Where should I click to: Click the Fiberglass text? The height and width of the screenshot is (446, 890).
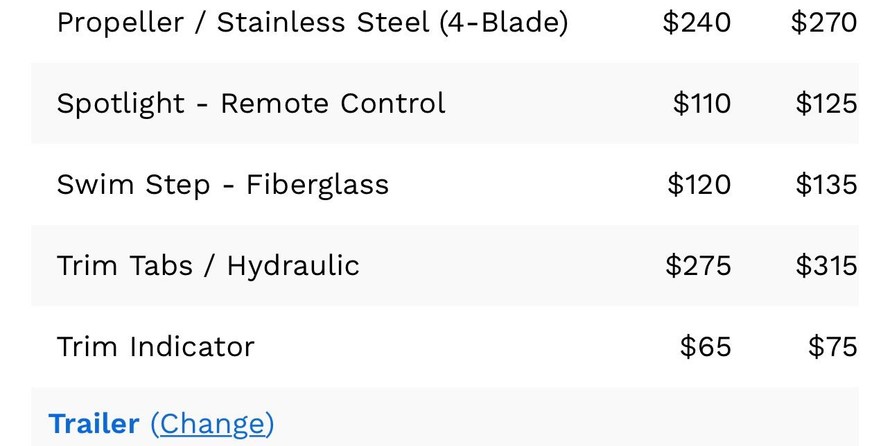(317, 184)
